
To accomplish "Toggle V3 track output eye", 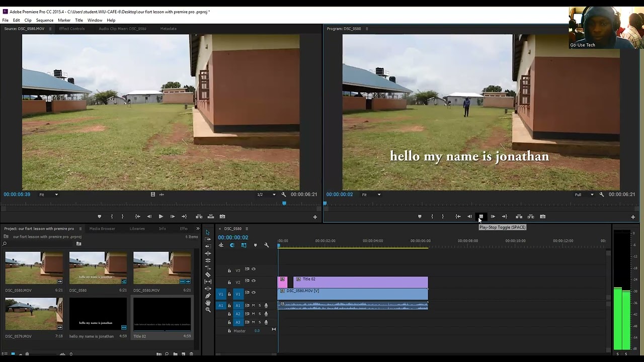I will 254,269.
